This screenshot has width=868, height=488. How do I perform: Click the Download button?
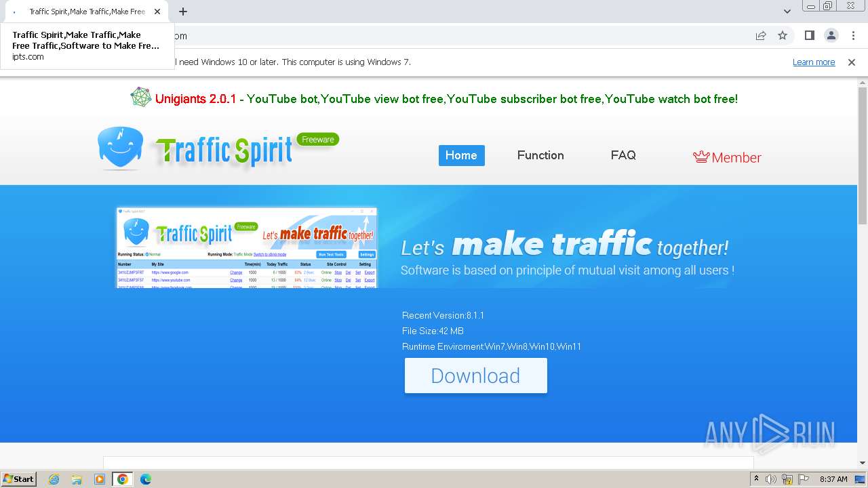[x=475, y=375]
